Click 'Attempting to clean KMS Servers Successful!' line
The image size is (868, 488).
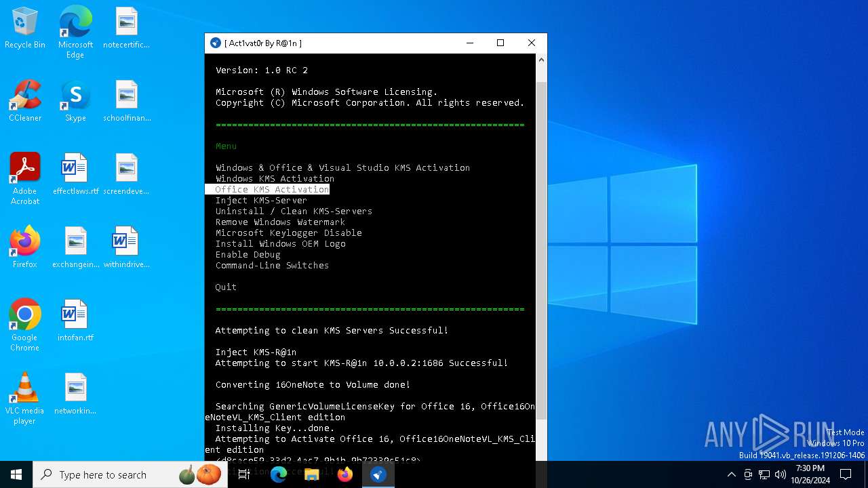coord(332,330)
